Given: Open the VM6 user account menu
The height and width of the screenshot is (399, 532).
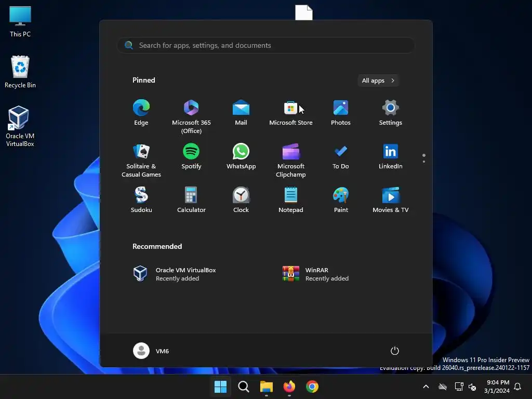Looking at the screenshot, I should click(x=151, y=351).
